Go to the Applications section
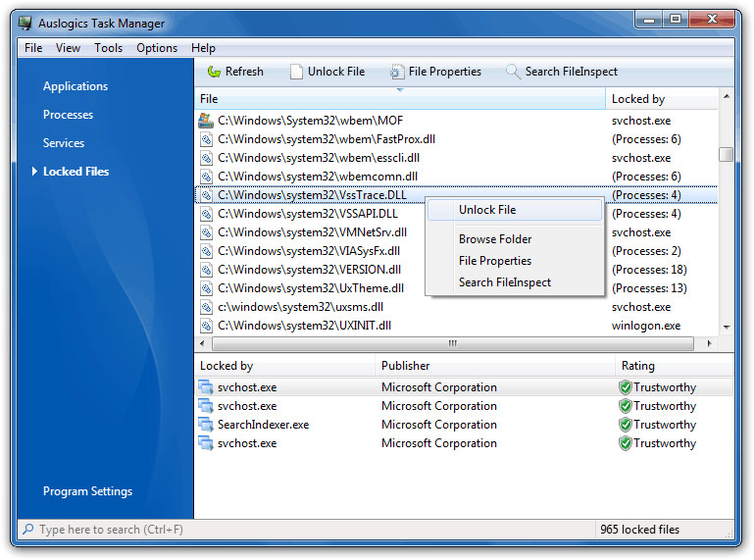 [75, 86]
